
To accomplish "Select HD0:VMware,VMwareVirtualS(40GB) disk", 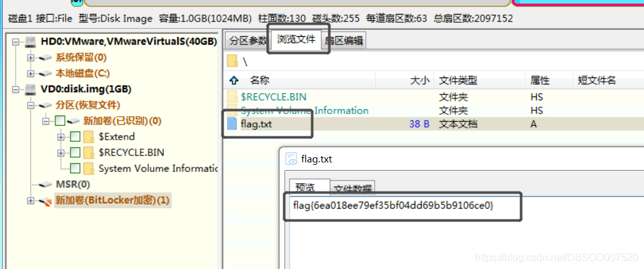I will 129,41.
